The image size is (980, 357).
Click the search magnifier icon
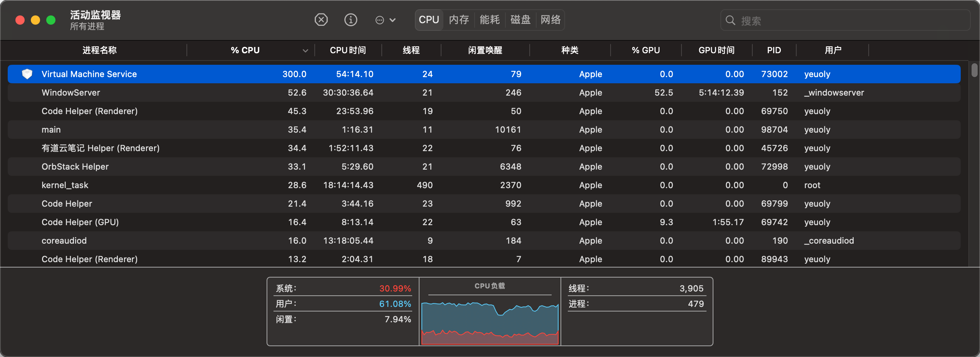(730, 20)
